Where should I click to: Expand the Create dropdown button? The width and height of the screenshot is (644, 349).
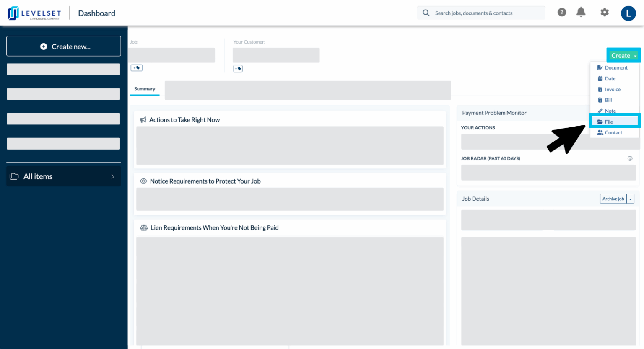pyautogui.click(x=623, y=56)
